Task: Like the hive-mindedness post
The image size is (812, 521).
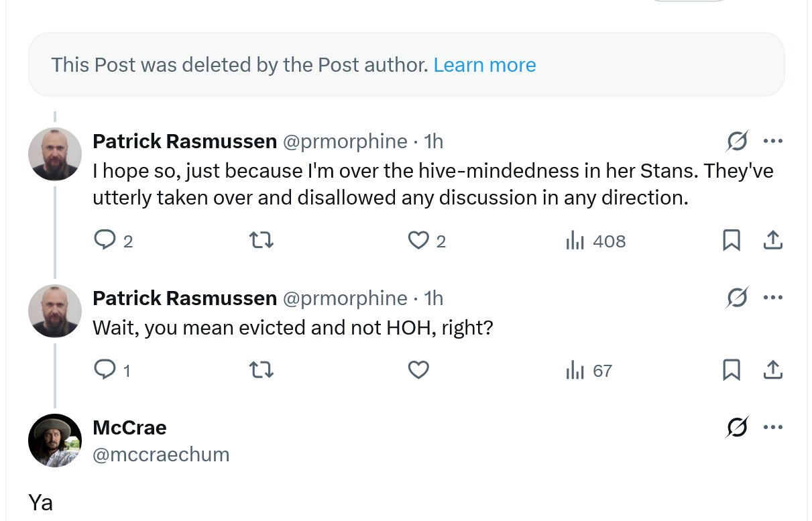Action: (x=418, y=241)
